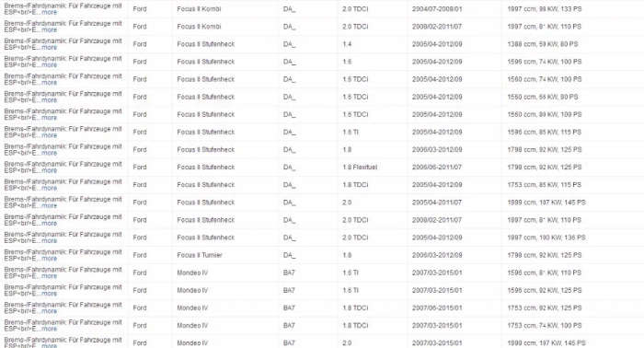
Task: Open 'more' link for Focus II Stufenheck 1.4
Action: tap(50, 47)
